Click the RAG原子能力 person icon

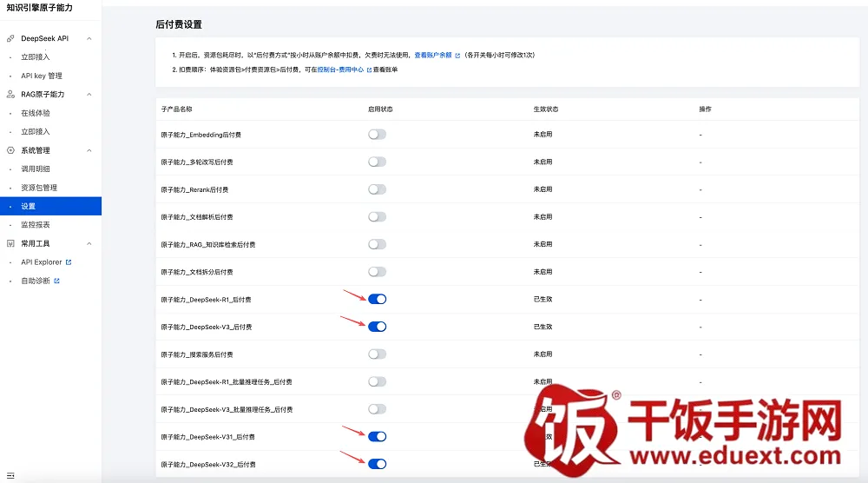coord(10,94)
